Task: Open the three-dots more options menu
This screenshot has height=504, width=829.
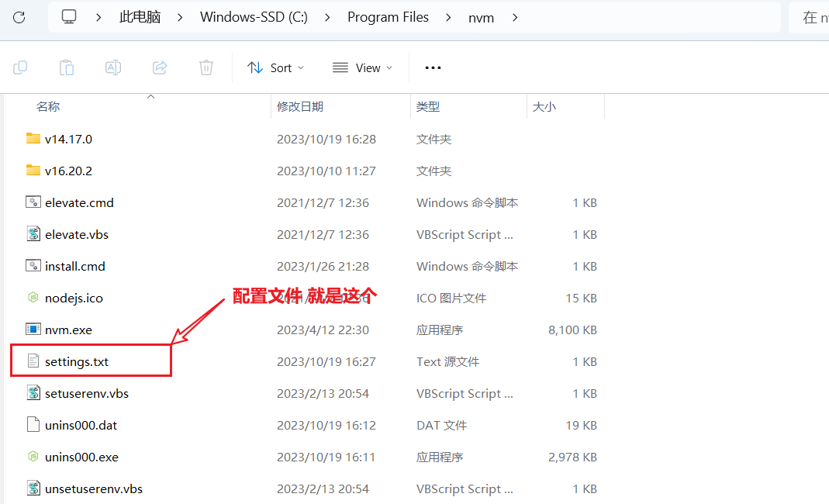Action: click(433, 67)
